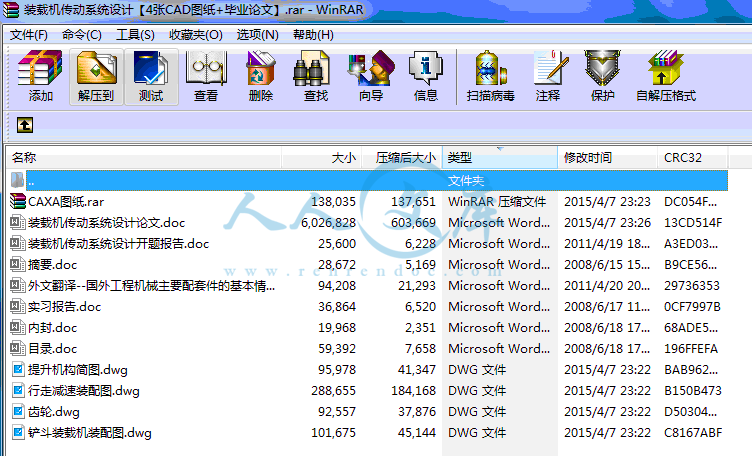Sort by Modified (修改时间) column header
Image resolution: width=752 pixels, height=456 pixels.
607,158
